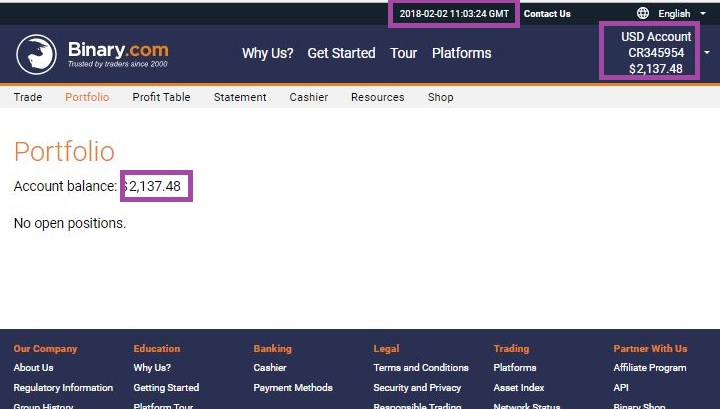This screenshot has height=409, width=720.
Task: Open Platforms in header navigation
Action: point(461,53)
